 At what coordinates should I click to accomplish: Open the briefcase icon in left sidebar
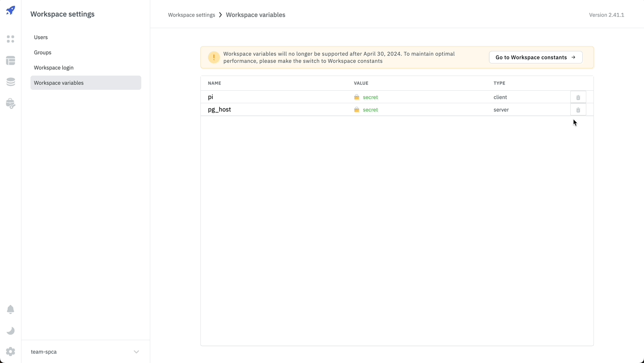click(x=11, y=103)
